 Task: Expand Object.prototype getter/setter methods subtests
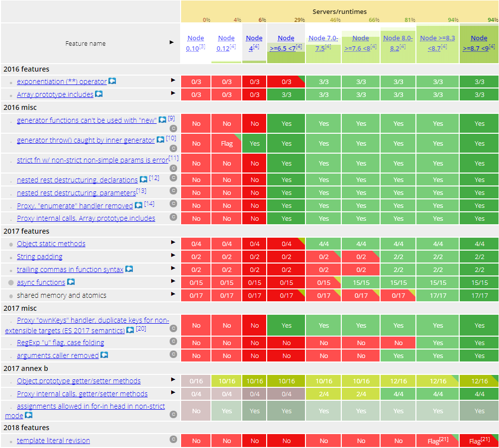click(173, 379)
